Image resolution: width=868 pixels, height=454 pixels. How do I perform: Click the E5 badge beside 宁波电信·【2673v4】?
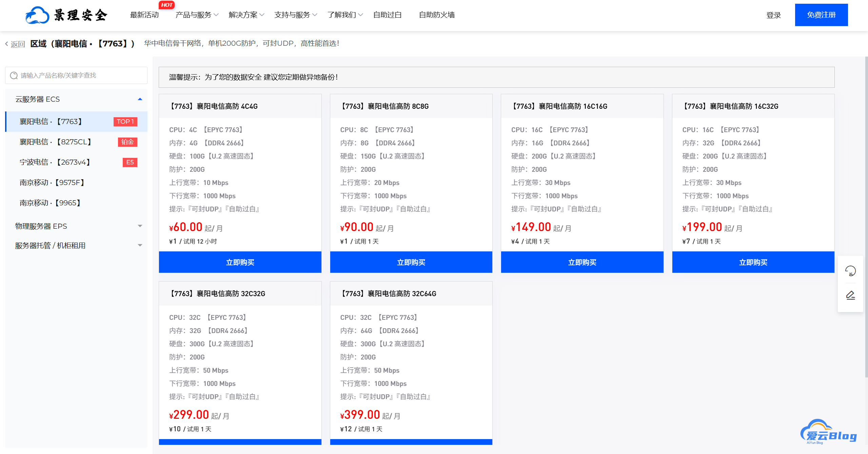[x=130, y=162]
